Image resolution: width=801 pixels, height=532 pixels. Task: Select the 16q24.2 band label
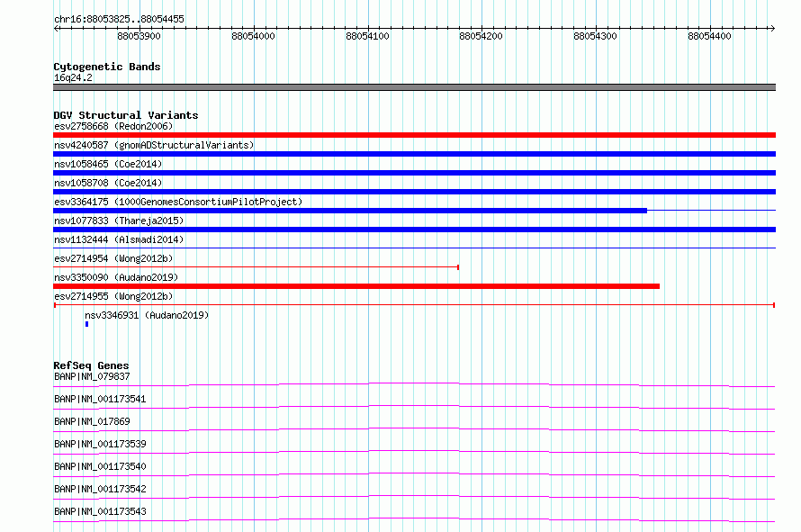click(73, 77)
